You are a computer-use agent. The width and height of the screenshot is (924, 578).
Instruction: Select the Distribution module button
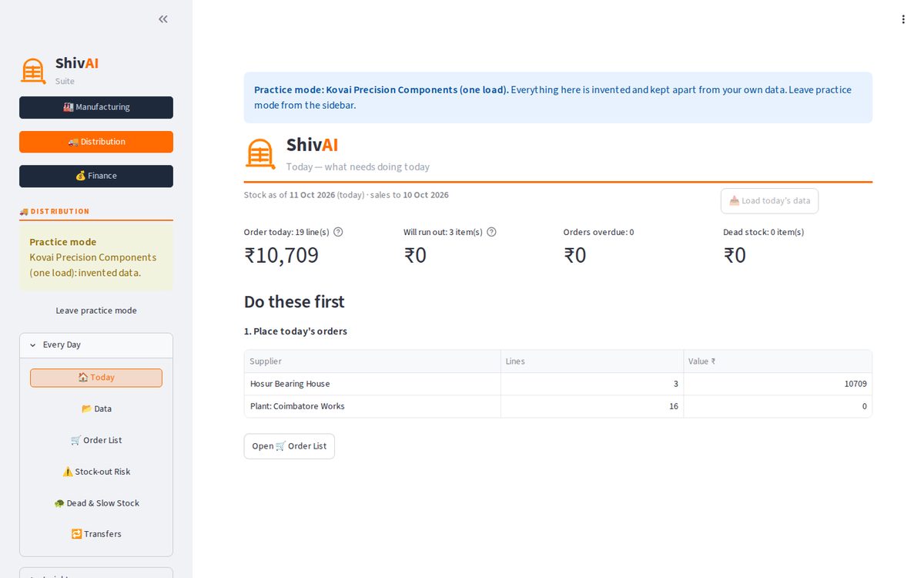tap(96, 142)
